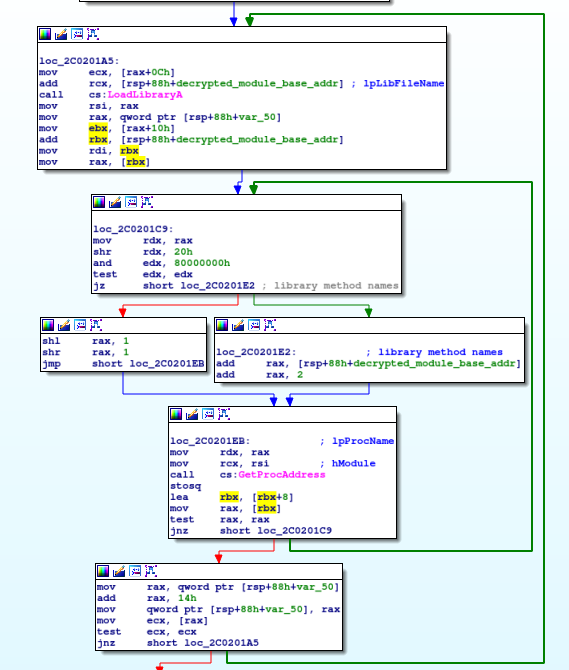Click the group nodes icon of node loc_2C0201EB

pyautogui.click(x=208, y=414)
